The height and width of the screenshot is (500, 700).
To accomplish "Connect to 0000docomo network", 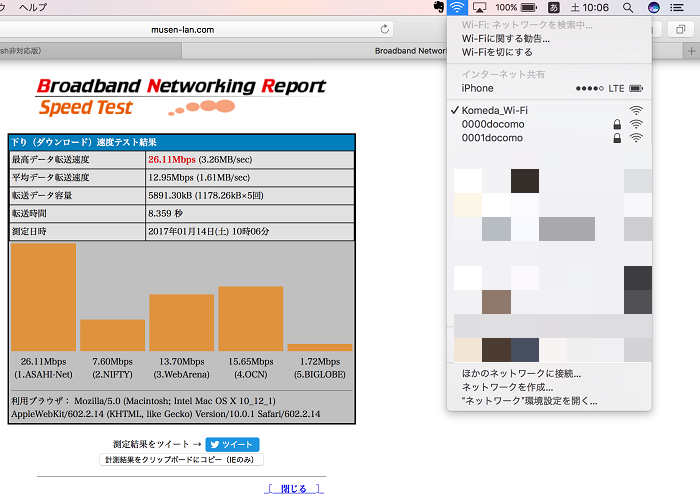I will pos(549,124).
